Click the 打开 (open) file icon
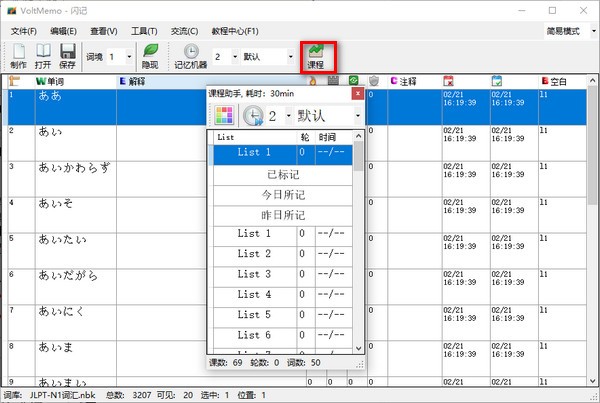 44,55
